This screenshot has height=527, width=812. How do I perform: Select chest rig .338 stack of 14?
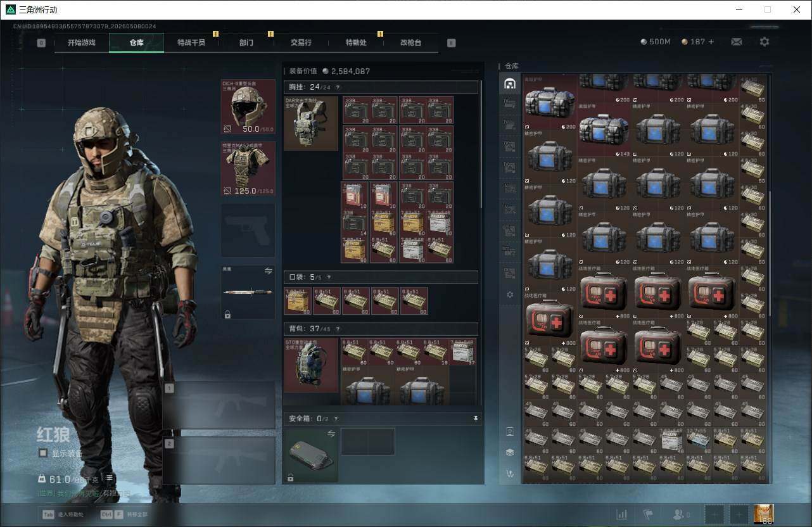pos(355,224)
